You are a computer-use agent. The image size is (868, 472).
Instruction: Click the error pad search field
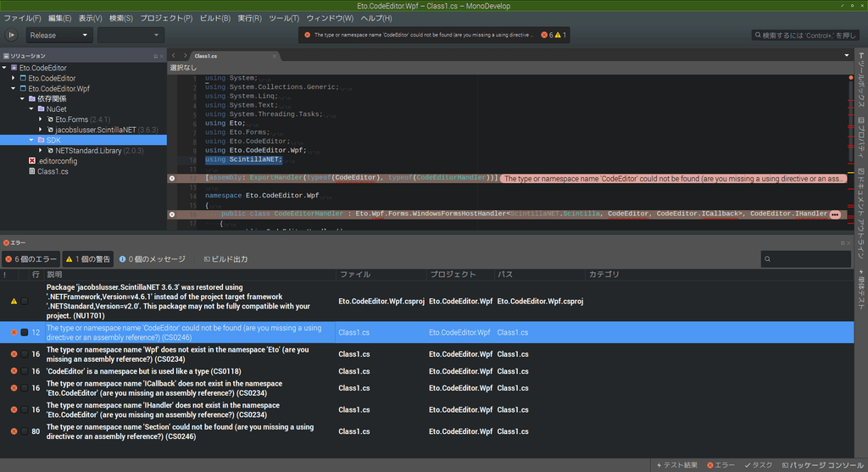806,258
